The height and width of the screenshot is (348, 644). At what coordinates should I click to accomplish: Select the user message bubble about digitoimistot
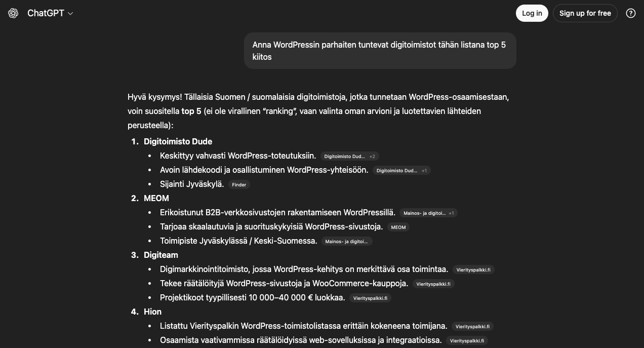coord(380,51)
